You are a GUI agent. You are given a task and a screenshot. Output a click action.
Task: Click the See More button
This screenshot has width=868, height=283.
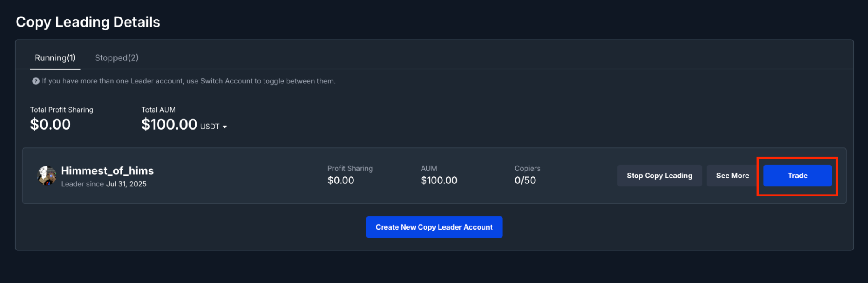pos(732,176)
